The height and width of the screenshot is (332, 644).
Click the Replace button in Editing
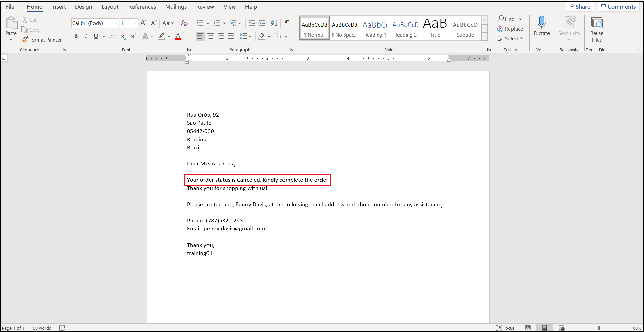(510, 29)
